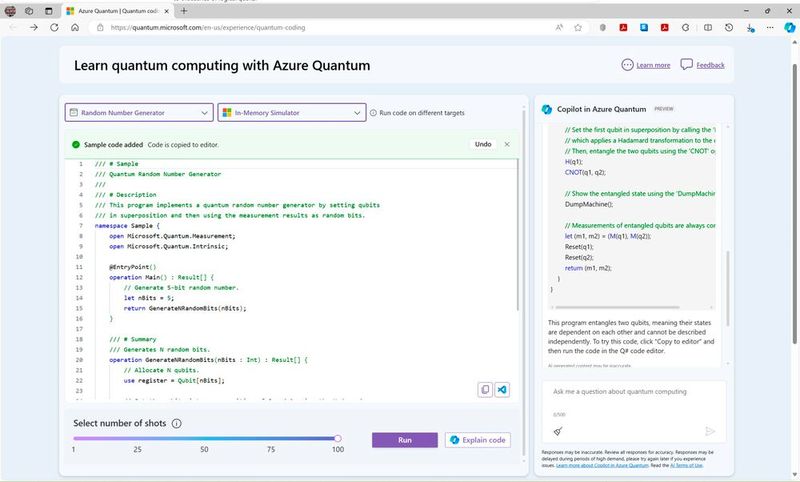Go to the browser home page

click(x=74, y=28)
